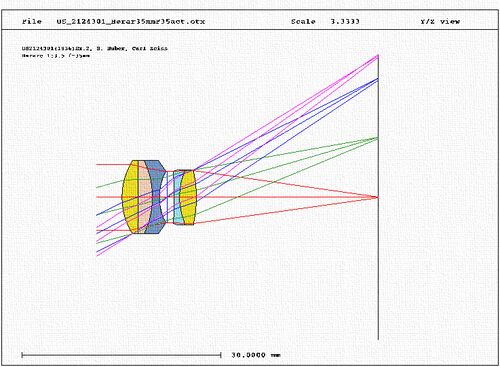This screenshot has width=500, height=367.
Task: Select the .otx file name text
Action: (130, 22)
